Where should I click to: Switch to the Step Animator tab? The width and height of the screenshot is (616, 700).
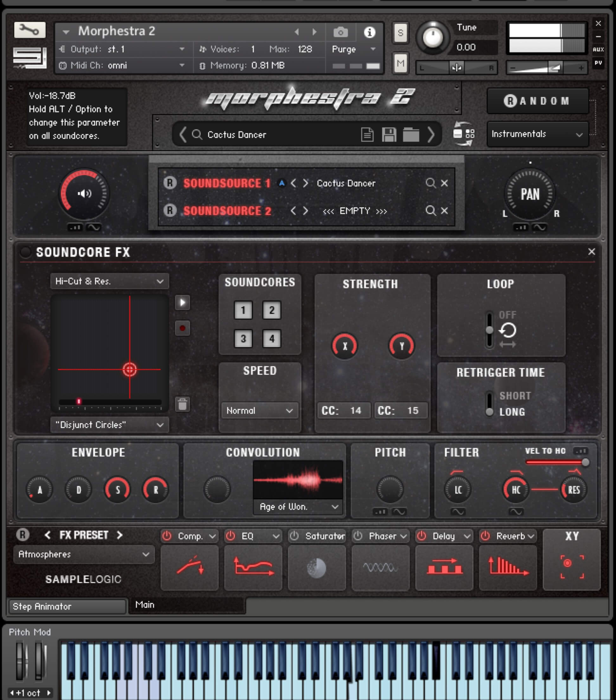coord(67,606)
